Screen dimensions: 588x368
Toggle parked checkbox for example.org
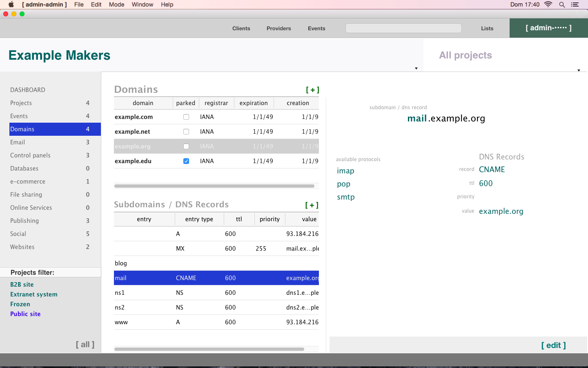coord(186,146)
